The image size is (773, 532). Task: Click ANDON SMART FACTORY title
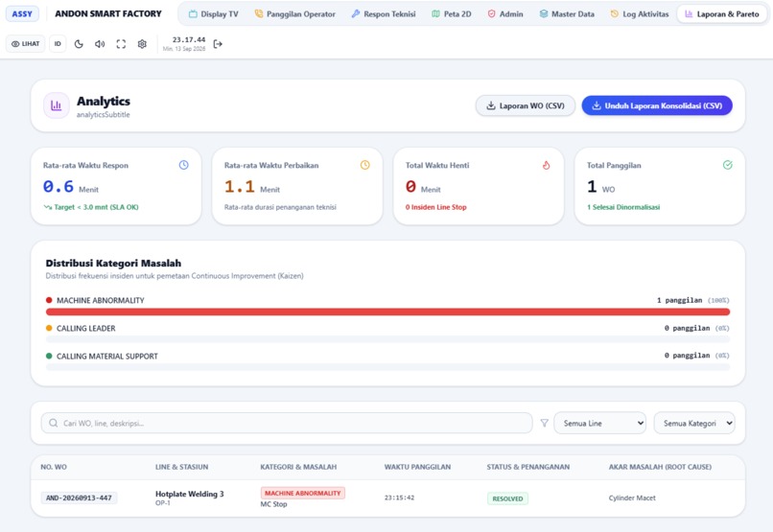(108, 13)
